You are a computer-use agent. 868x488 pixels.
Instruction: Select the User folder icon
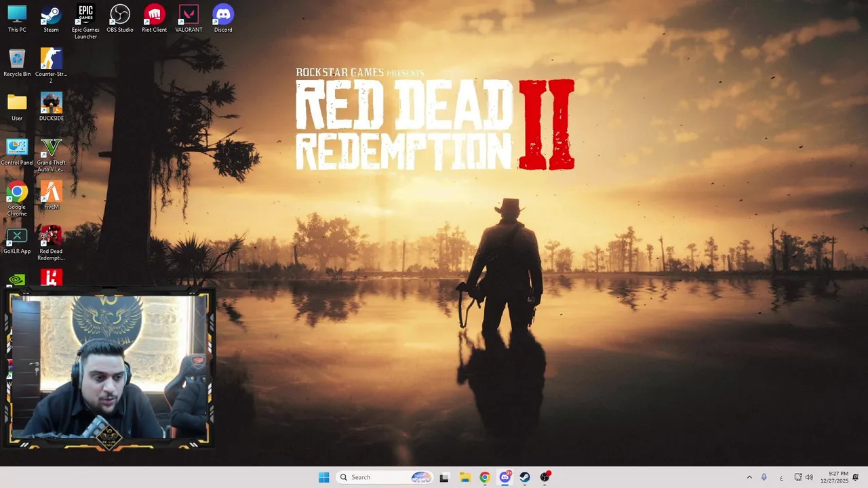pyautogui.click(x=17, y=107)
